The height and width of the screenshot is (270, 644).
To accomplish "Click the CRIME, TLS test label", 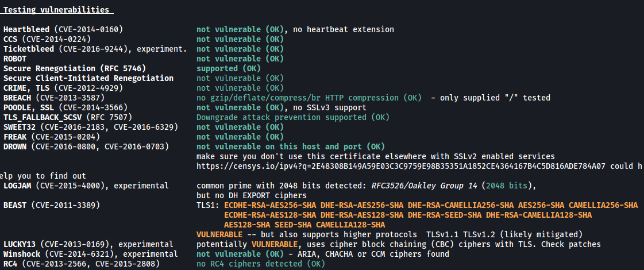I will (x=27, y=88).
